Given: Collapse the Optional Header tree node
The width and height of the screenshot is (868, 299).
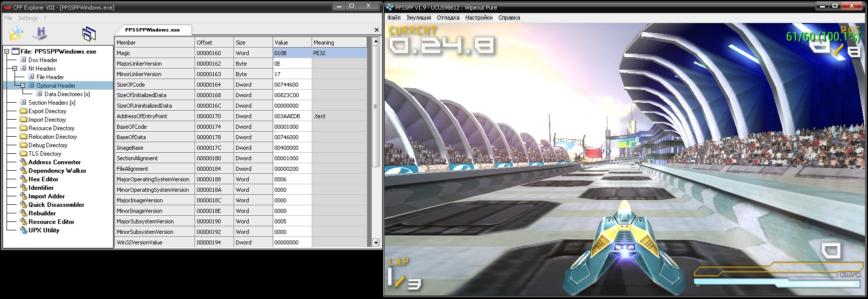Looking at the screenshot, I should pyautogui.click(x=23, y=85).
